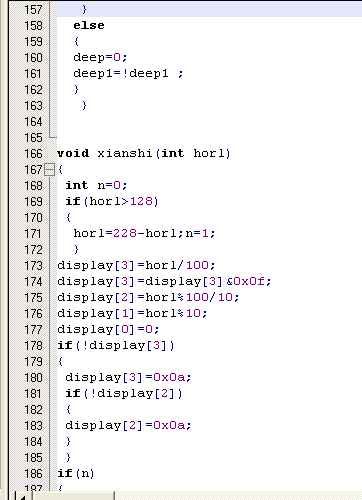Click the display[1]=horl%10; statement
The image size is (362, 500).
[x=132, y=313]
